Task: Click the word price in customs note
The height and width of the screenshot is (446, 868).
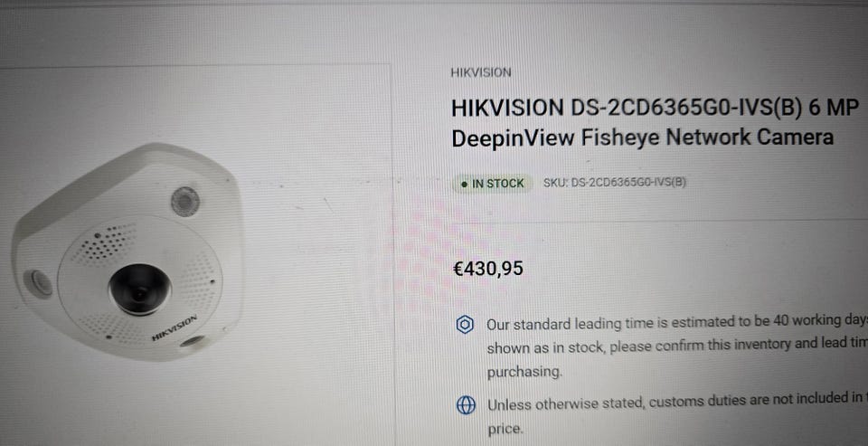Action: (505, 428)
